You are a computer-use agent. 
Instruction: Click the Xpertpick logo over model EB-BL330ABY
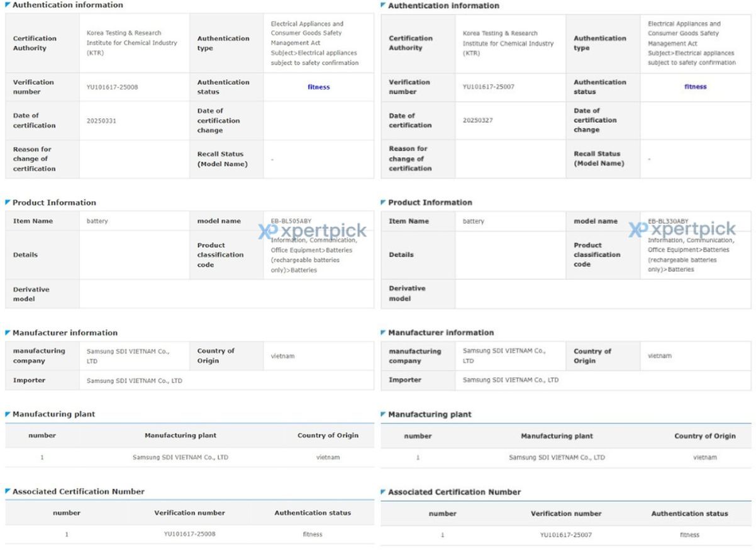pyautogui.click(x=682, y=229)
